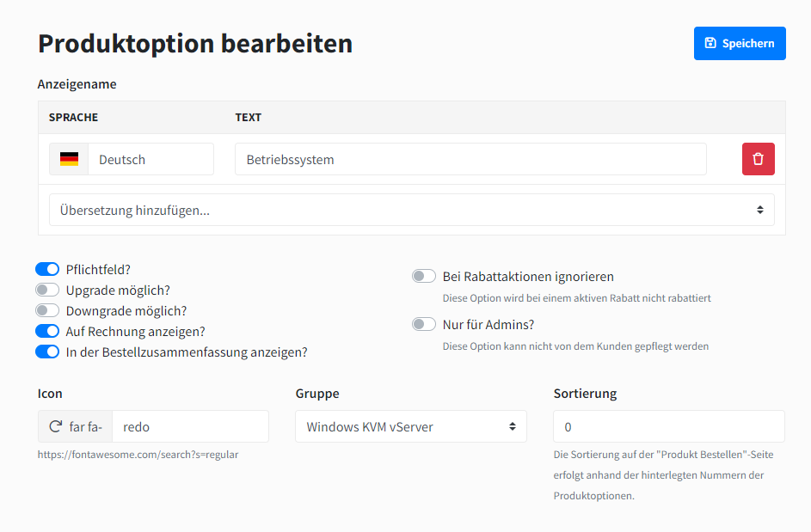811x532 pixels.
Task: Click the Deutsch language field
Action: 151,159
